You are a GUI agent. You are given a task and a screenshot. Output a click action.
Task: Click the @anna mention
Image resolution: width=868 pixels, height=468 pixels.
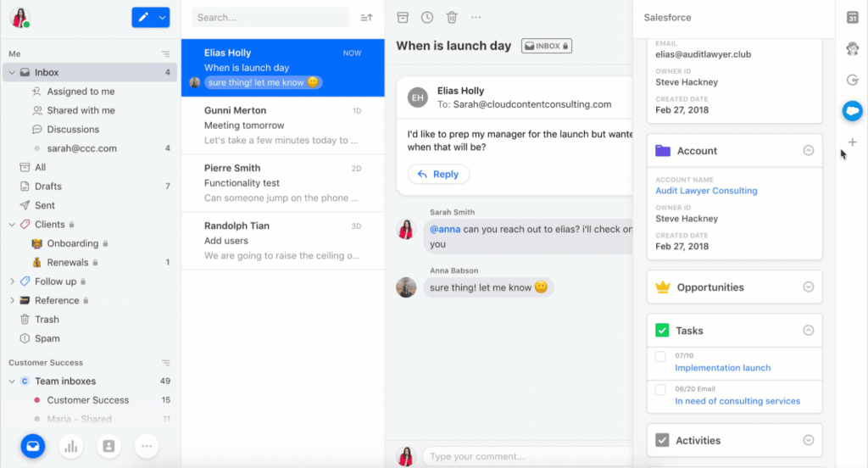pos(445,229)
